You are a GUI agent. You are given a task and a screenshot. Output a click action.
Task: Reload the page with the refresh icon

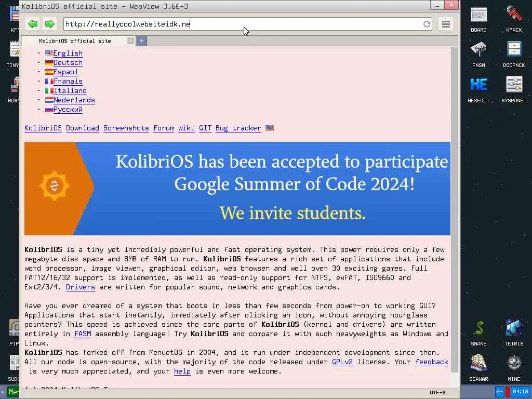tap(427, 24)
